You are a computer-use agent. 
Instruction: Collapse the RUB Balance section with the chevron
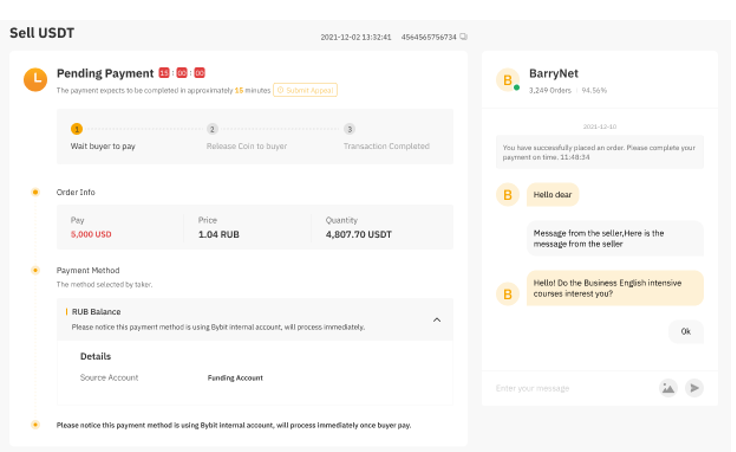point(437,320)
